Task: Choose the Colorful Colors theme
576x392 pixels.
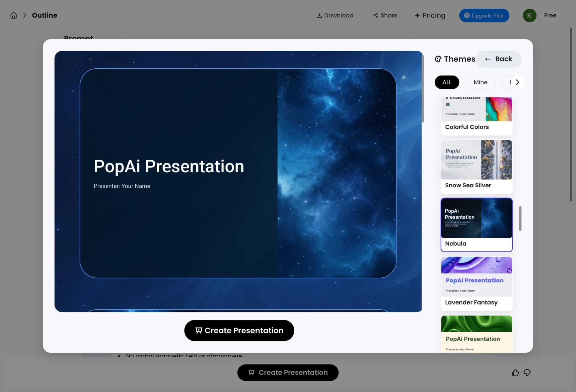Action: 476,116
